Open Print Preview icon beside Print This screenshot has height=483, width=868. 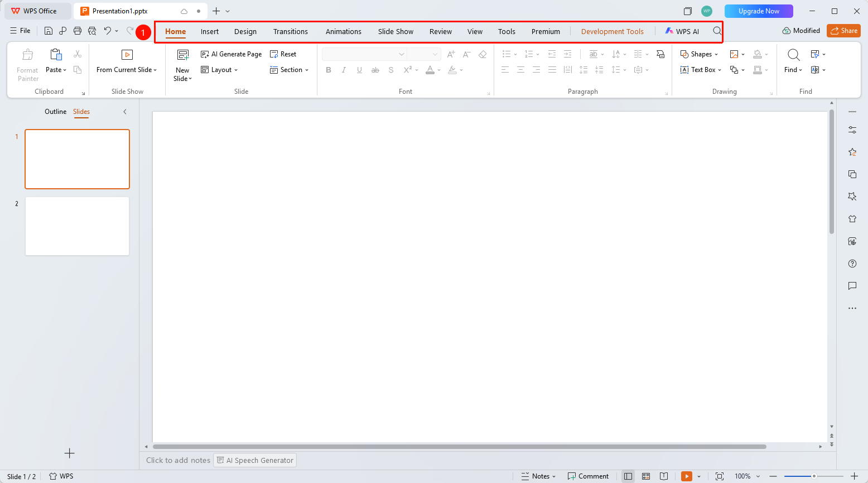(92, 31)
